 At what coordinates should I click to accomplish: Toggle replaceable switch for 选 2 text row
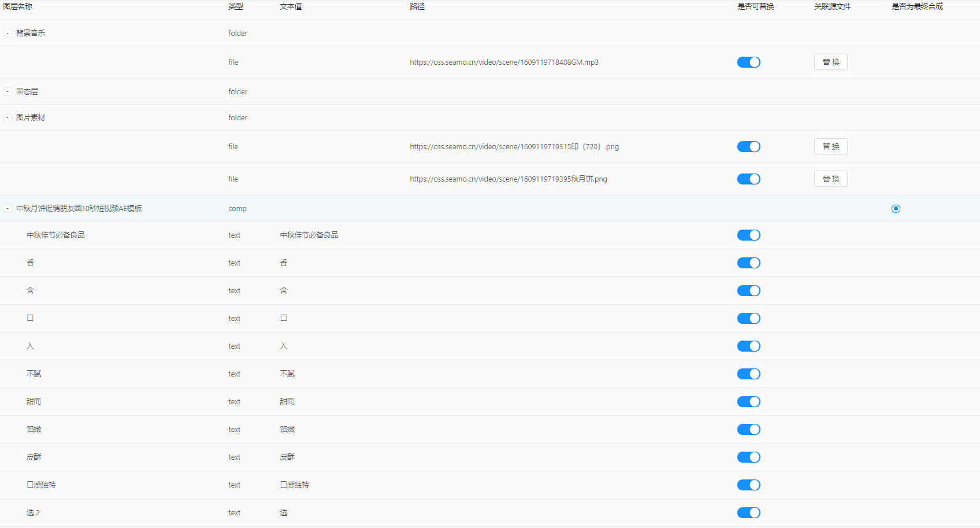pos(748,513)
